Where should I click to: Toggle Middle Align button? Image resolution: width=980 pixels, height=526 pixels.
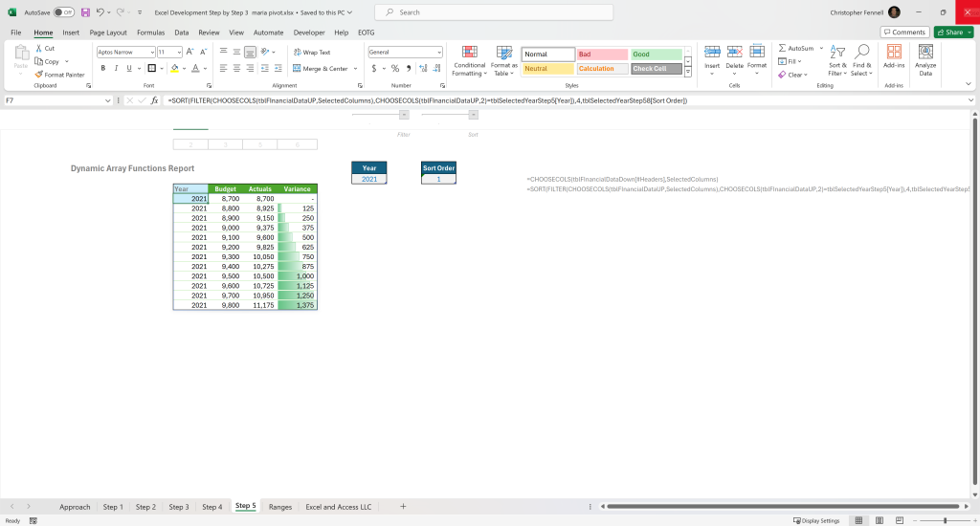237,52
